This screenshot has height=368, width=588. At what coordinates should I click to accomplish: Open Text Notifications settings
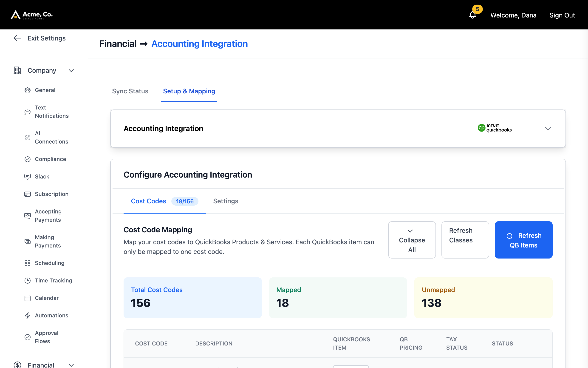point(52,112)
